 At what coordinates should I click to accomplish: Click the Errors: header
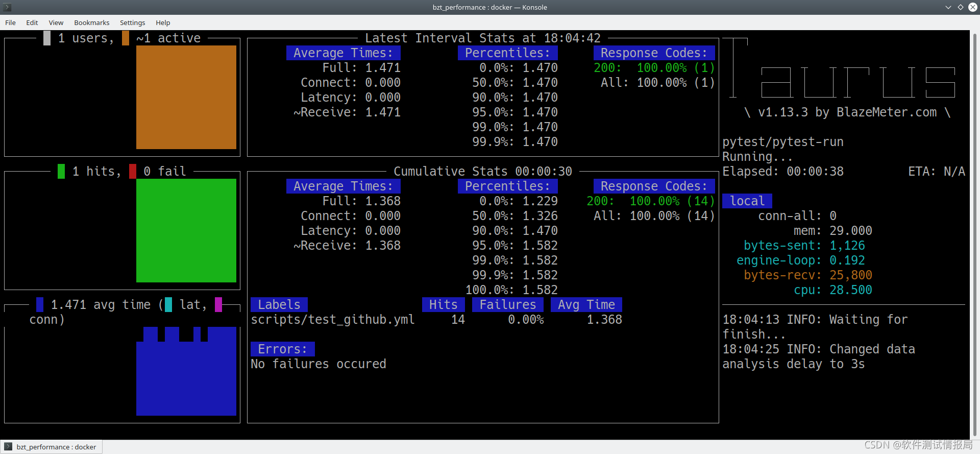(x=283, y=349)
